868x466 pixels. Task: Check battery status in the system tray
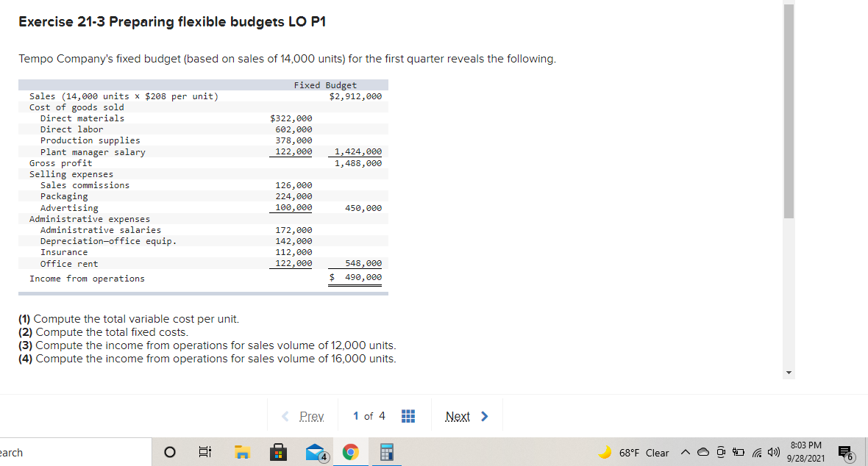[x=740, y=454]
